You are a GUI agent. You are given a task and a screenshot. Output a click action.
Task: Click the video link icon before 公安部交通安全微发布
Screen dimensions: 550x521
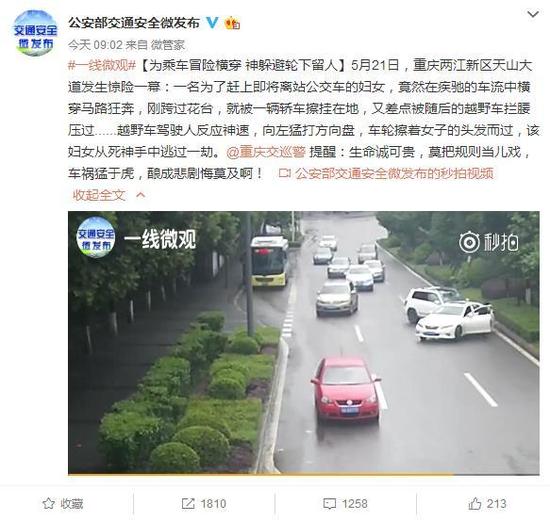pos(284,173)
